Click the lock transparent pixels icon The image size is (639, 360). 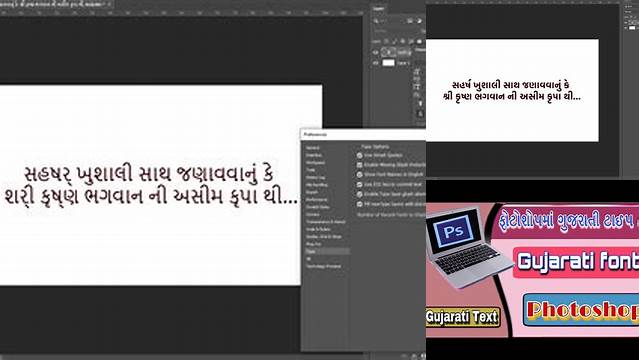[x=386, y=41]
